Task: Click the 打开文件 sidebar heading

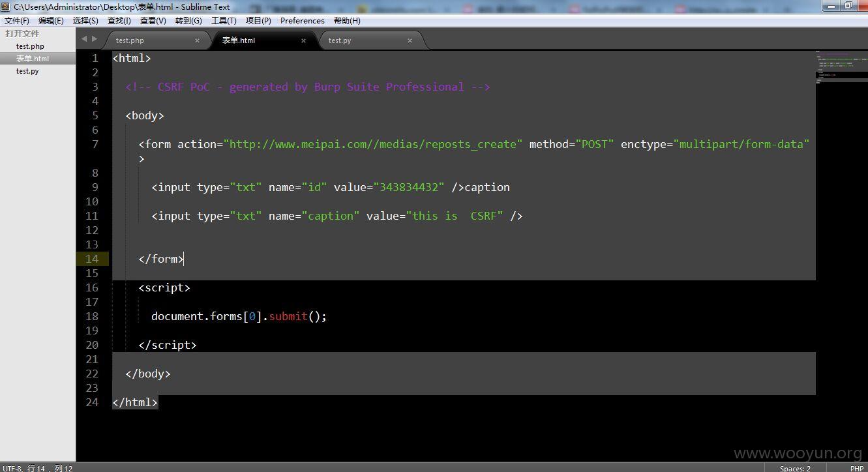Action: 22,33
